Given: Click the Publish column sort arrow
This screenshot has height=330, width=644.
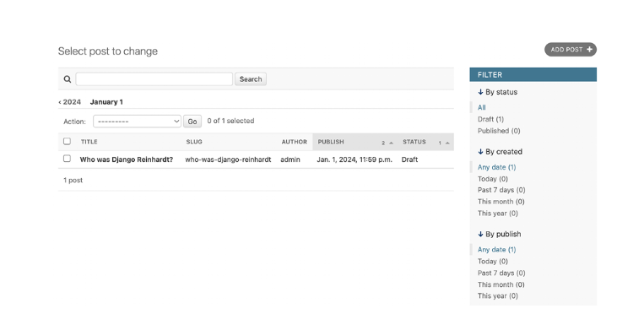Looking at the screenshot, I should [x=391, y=143].
